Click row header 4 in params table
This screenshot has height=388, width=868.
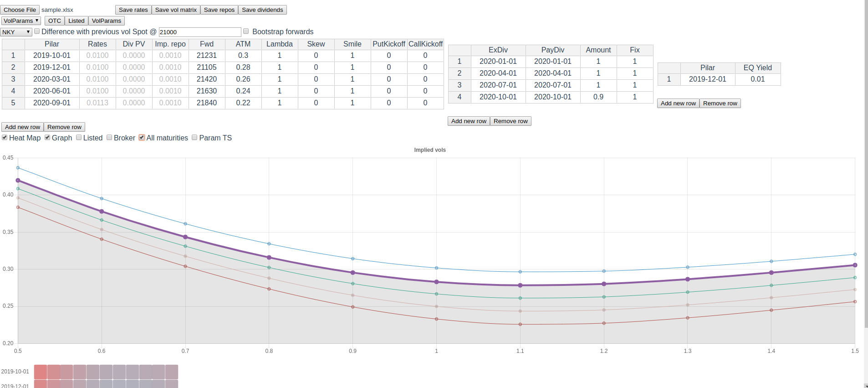[x=13, y=91]
